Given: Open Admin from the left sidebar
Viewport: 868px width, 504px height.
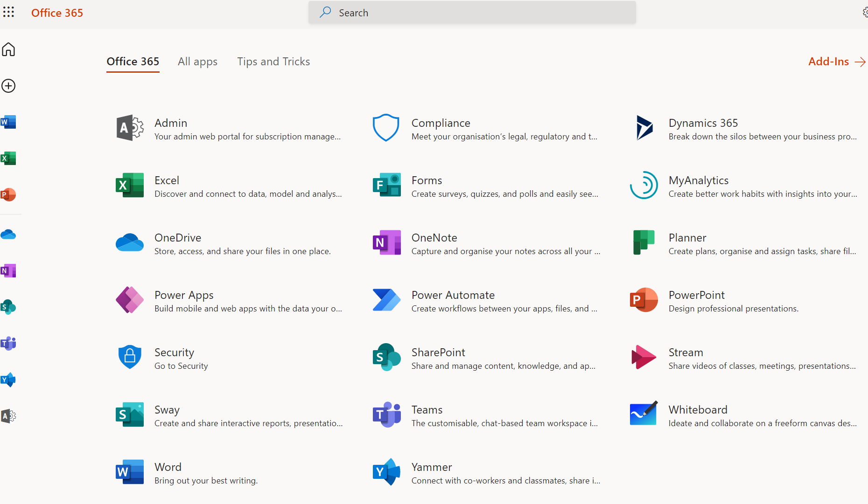Looking at the screenshot, I should [8, 416].
